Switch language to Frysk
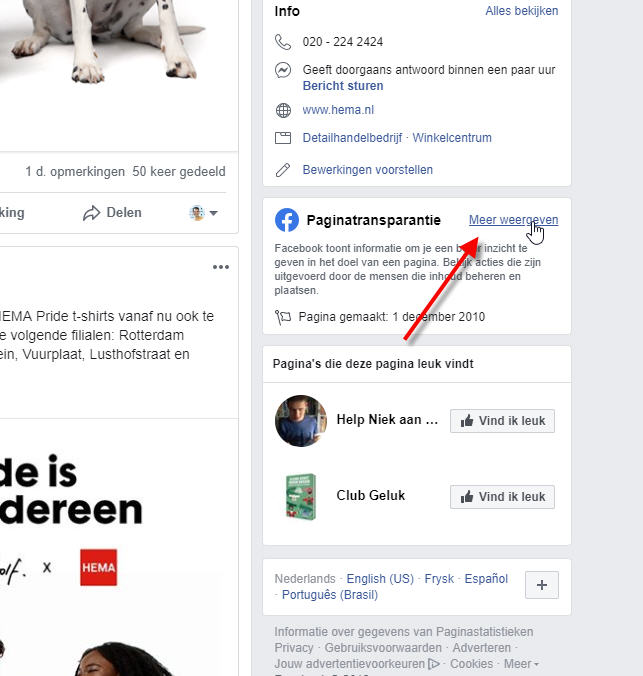This screenshot has height=676, width=643. (439, 579)
